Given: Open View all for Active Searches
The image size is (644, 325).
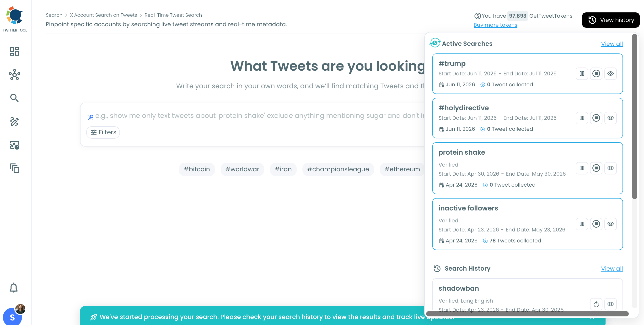Looking at the screenshot, I should click(612, 44).
